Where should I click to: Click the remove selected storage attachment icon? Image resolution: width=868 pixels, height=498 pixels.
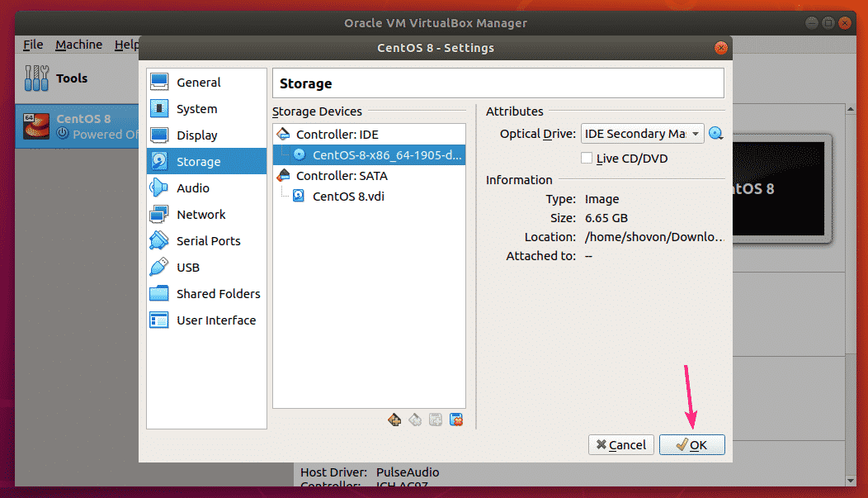[x=456, y=420]
